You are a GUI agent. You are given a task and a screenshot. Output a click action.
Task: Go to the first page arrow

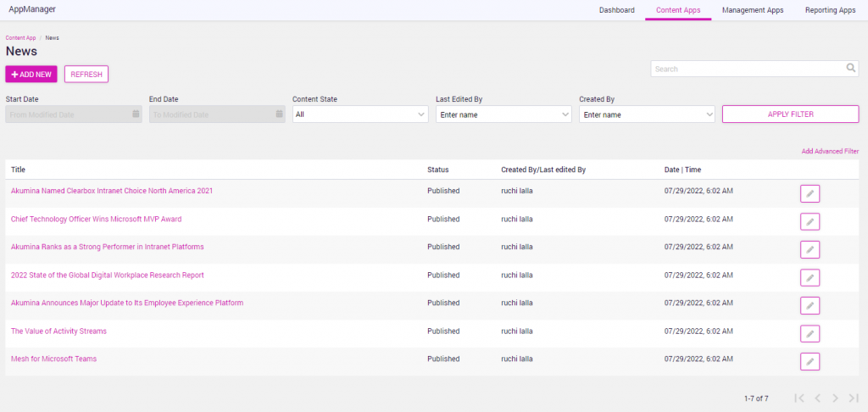click(798, 398)
